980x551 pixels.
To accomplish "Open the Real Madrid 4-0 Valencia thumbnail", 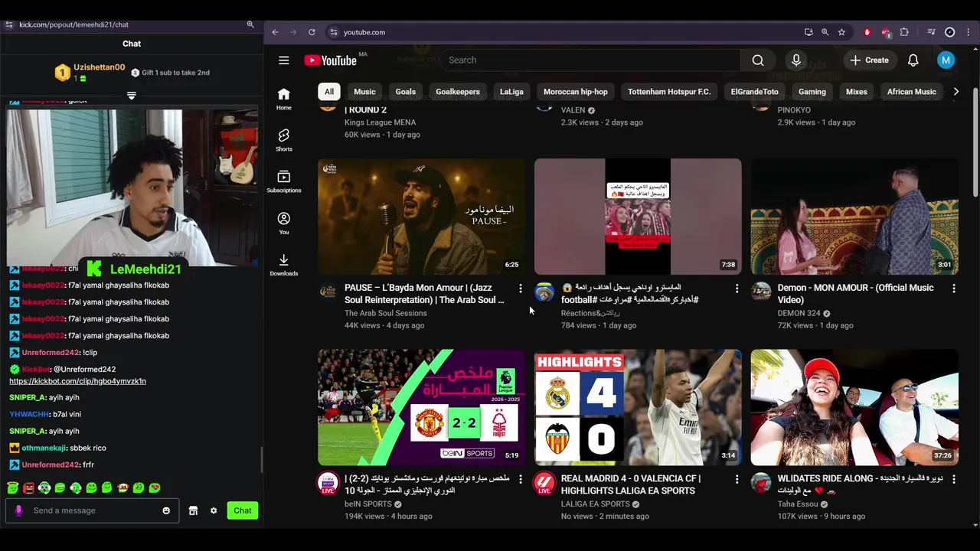I will pos(638,407).
